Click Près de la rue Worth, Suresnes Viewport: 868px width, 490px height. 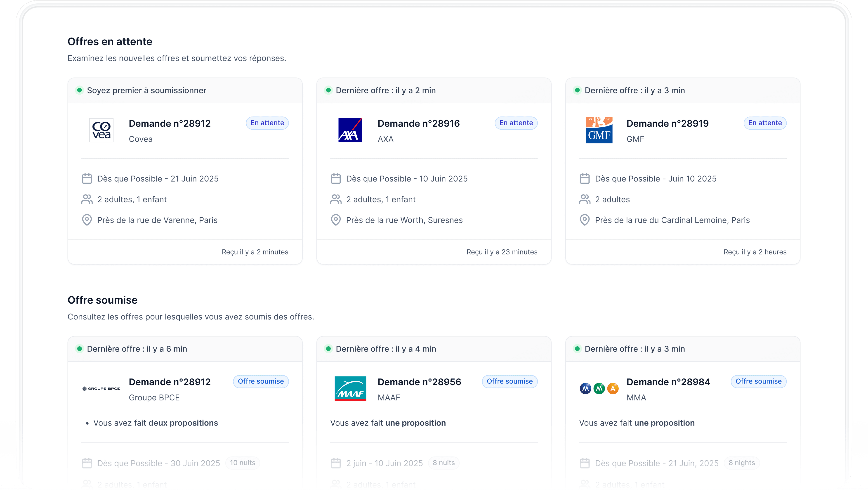pyautogui.click(x=404, y=220)
